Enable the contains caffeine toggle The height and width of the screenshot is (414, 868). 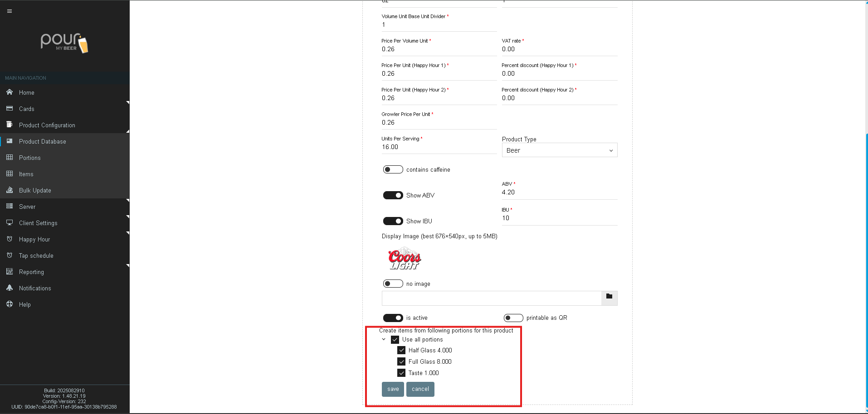[393, 169]
